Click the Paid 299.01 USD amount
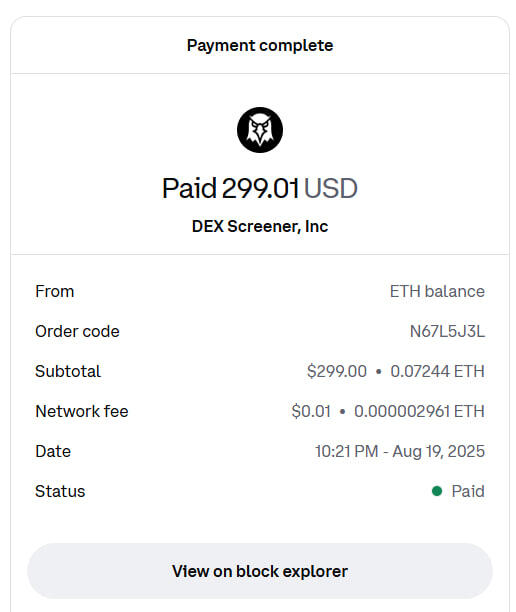Screen dimensions: 516x612 tap(260, 188)
